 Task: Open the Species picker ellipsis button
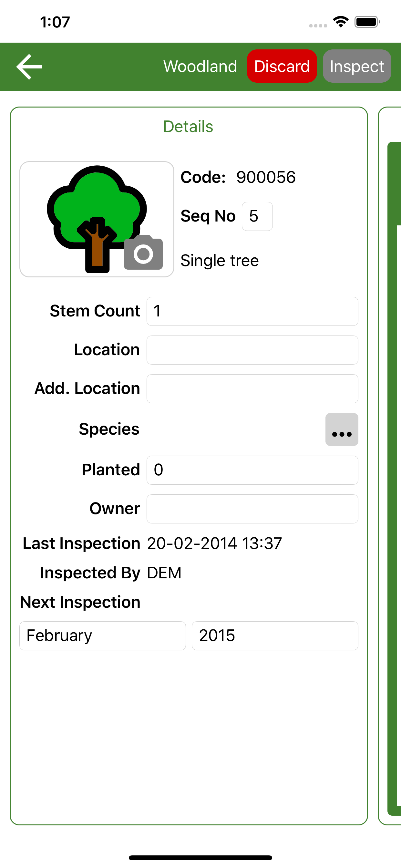click(x=342, y=429)
